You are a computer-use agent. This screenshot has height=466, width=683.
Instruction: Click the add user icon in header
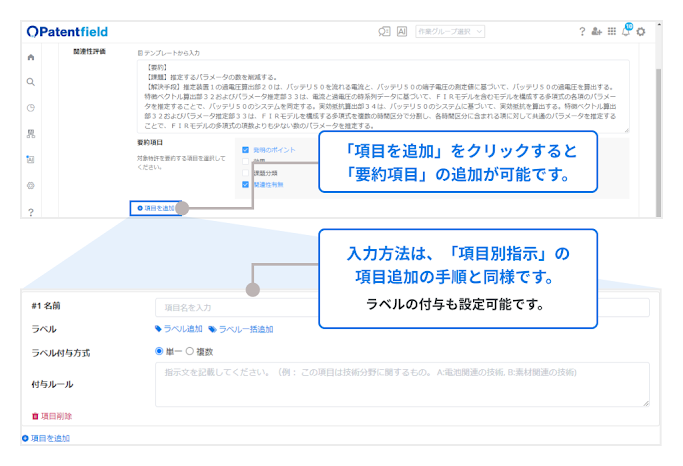coord(597,32)
